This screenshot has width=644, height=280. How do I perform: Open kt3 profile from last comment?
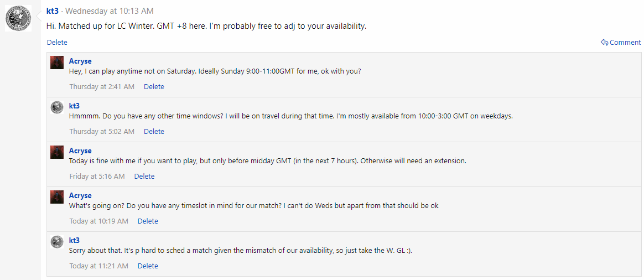click(74, 240)
